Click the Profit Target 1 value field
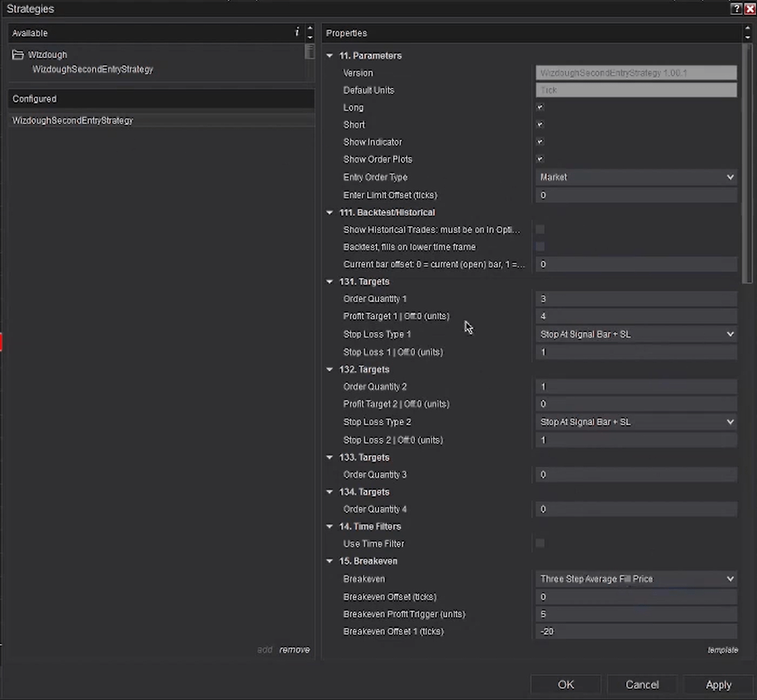The width and height of the screenshot is (757, 700). [x=636, y=317]
